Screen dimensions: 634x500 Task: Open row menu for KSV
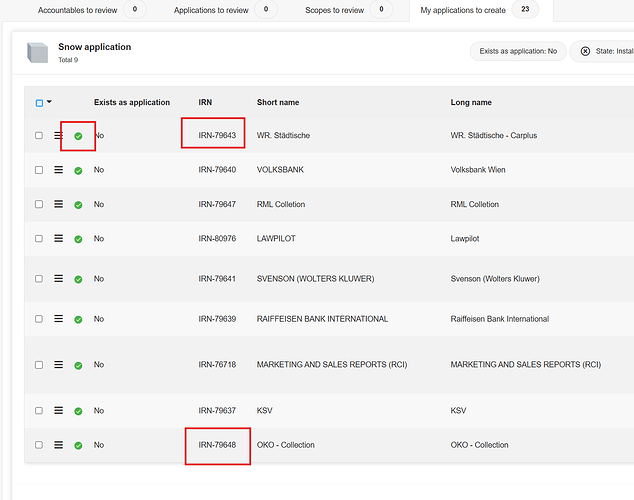59,411
